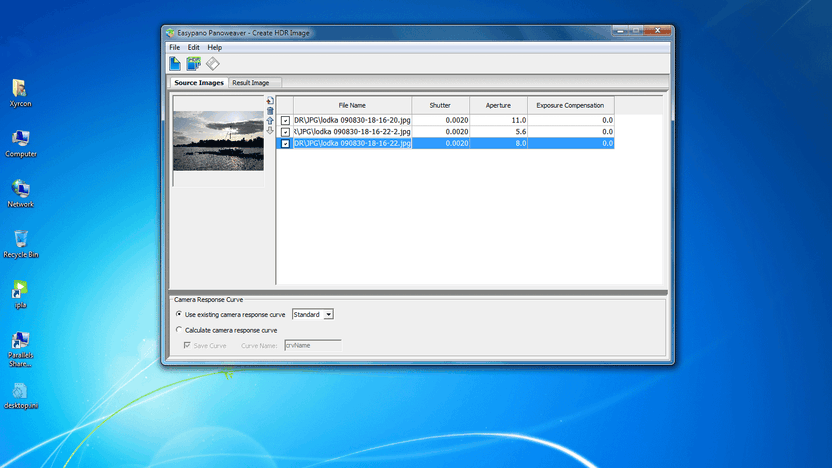Viewport: 832px width, 468px height.
Task: Click the File Name column header
Action: (352, 105)
